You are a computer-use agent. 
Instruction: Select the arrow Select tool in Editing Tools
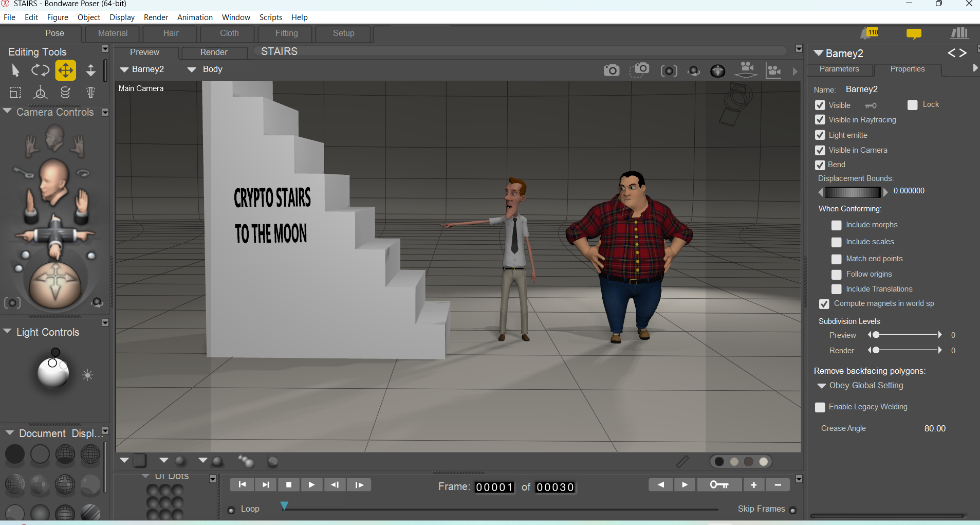pyautogui.click(x=15, y=70)
